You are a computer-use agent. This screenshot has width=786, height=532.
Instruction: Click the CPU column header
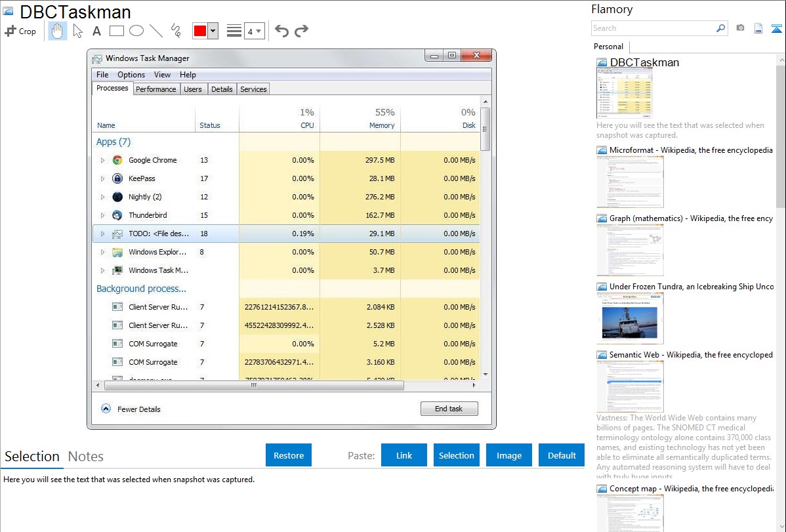click(279, 119)
